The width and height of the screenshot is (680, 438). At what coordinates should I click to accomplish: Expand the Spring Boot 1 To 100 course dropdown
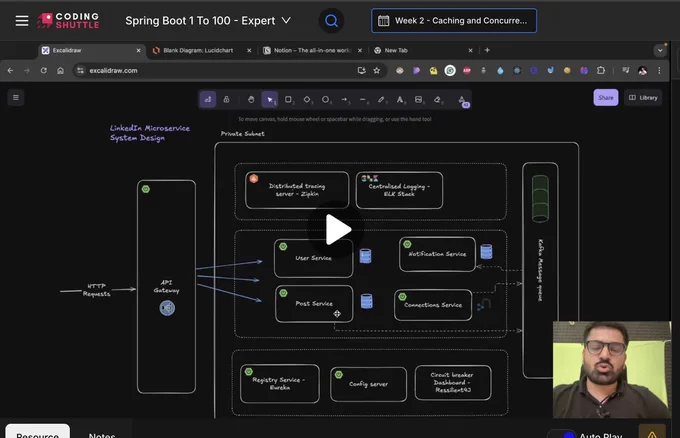click(x=208, y=20)
